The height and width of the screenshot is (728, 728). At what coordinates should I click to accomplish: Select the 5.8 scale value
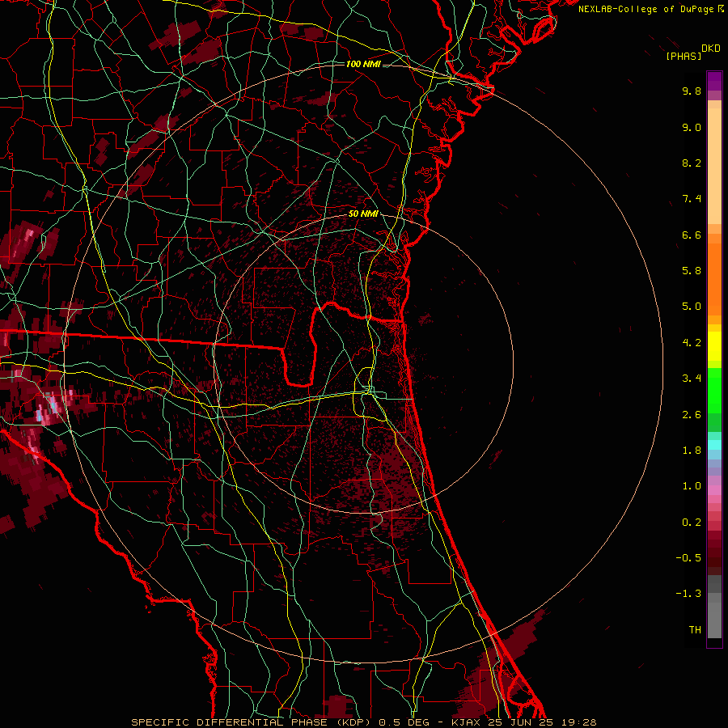coord(692,271)
